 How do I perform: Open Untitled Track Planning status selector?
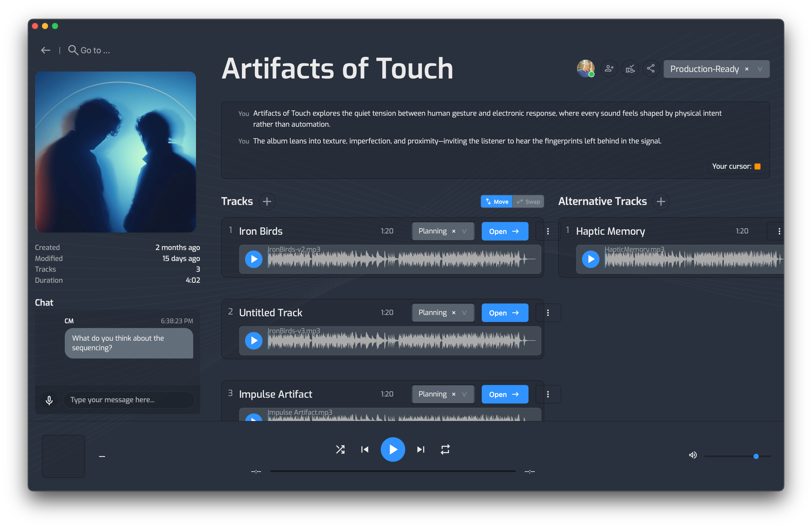[x=443, y=313]
